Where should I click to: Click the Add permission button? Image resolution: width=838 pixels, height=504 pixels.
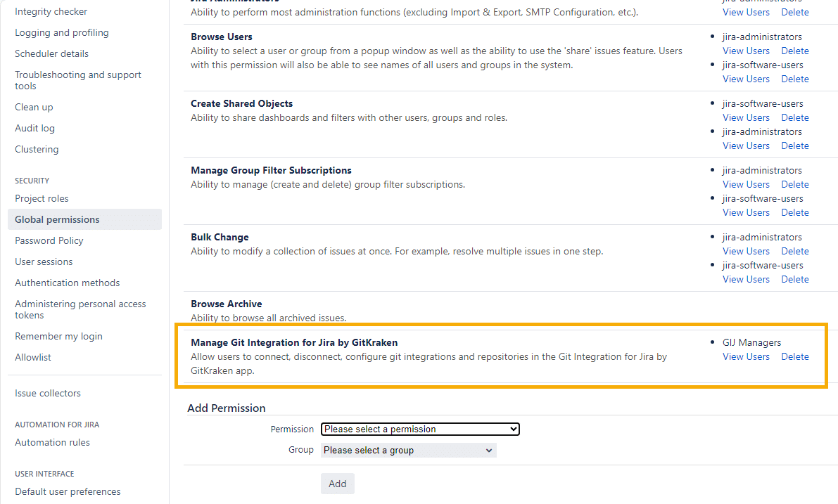[x=337, y=484]
